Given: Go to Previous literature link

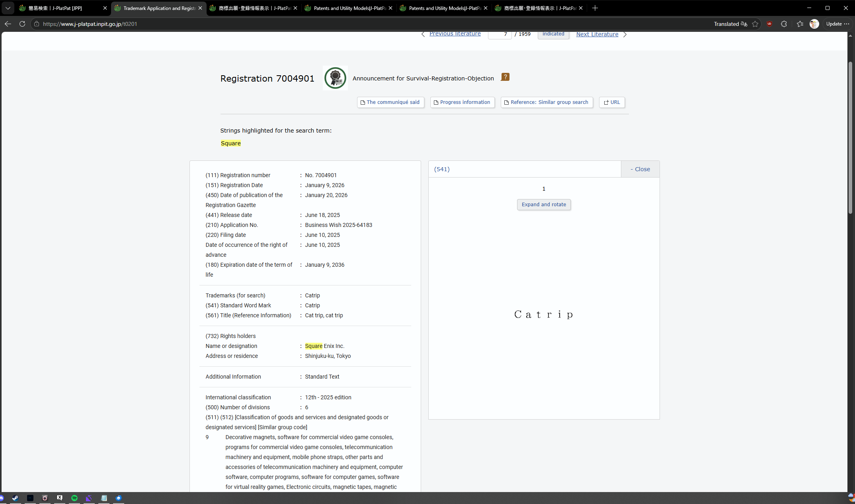Looking at the screenshot, I should coord(455,34).
